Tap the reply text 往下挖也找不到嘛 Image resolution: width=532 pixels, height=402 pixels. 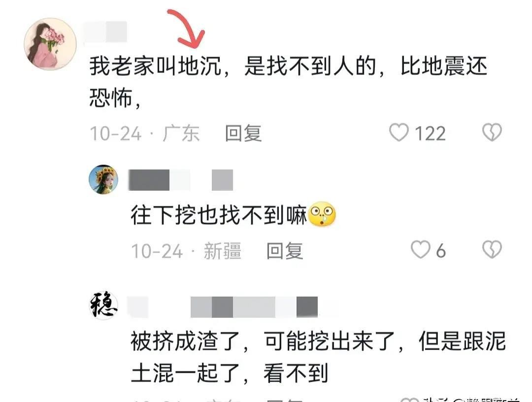point(219,214)
